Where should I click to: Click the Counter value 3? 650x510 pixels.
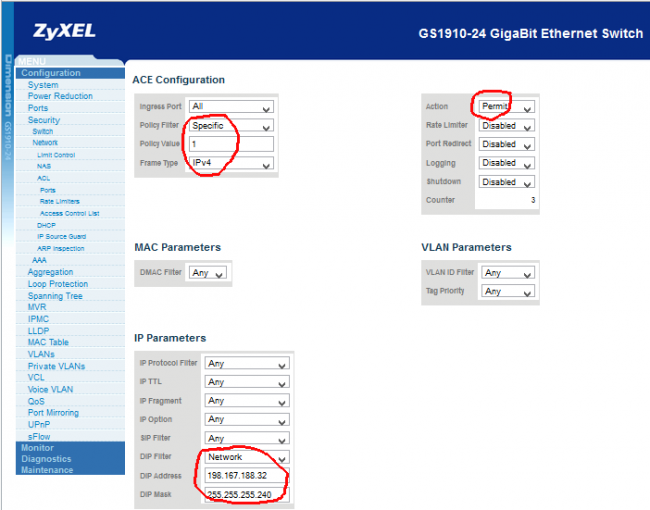[533, 200]
